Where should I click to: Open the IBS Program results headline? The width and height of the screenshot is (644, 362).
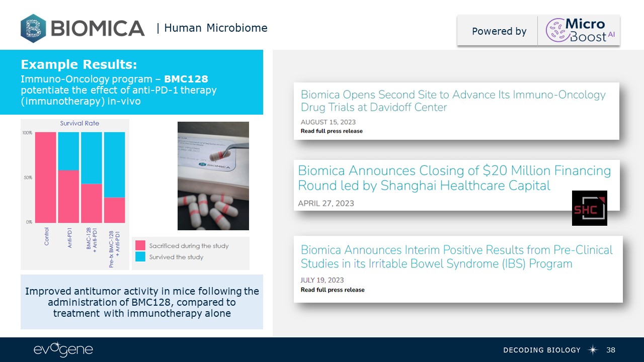pos(456,256)
